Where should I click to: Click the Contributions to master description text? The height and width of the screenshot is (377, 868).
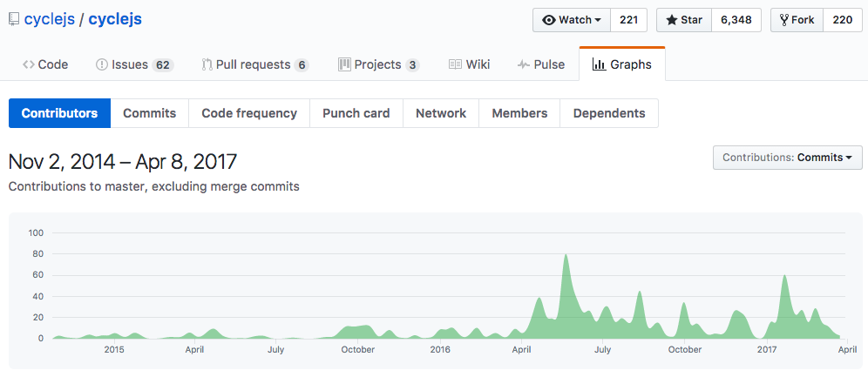pos(154,187)
